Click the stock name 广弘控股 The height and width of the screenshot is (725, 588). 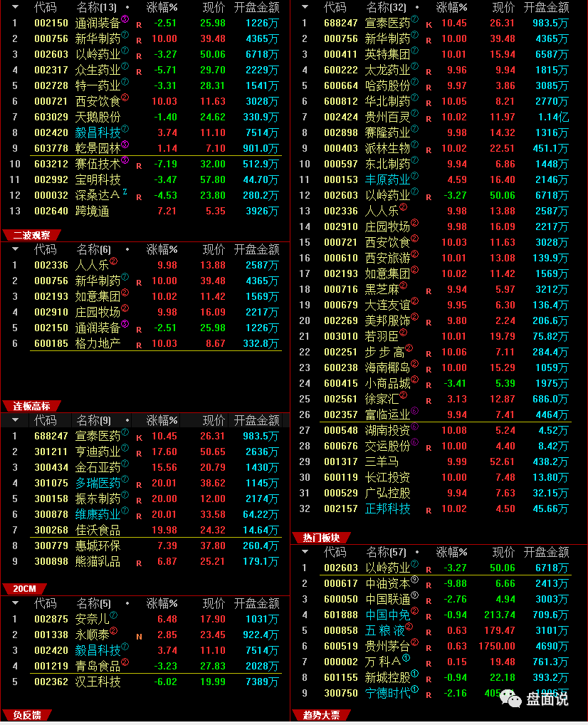[387, 493]
